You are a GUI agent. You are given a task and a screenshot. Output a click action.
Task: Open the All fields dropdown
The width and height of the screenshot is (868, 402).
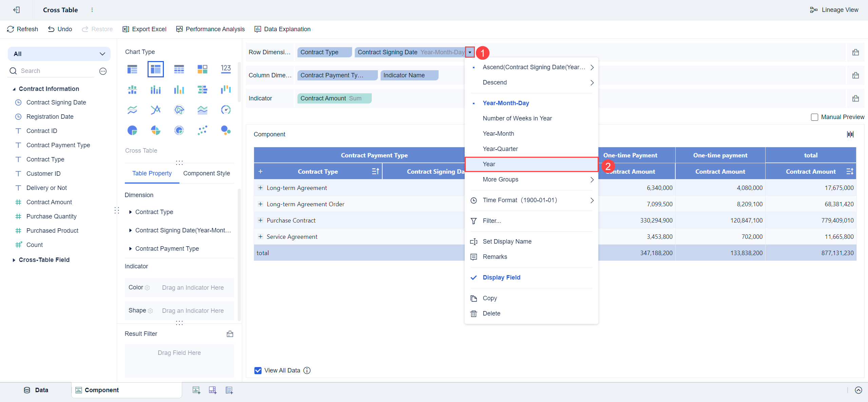click(x=59, y=54)
